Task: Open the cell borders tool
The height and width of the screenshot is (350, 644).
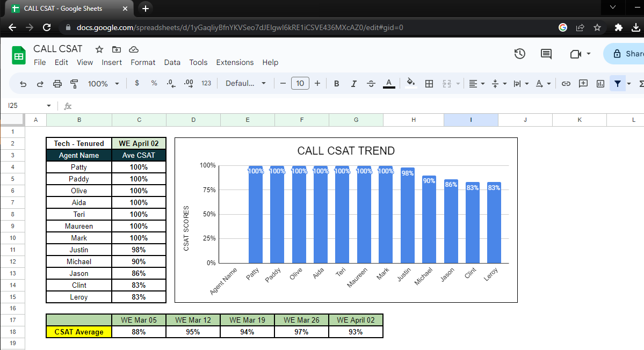Action: (429, 83)
